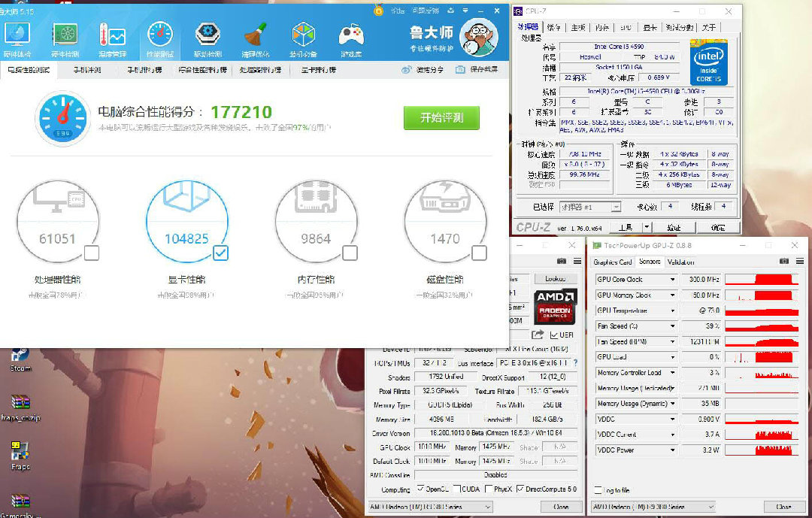Switch to 缓存 tab in CPU-Z
The height and width of the screenshot is (518, 812).
(553, 28)
